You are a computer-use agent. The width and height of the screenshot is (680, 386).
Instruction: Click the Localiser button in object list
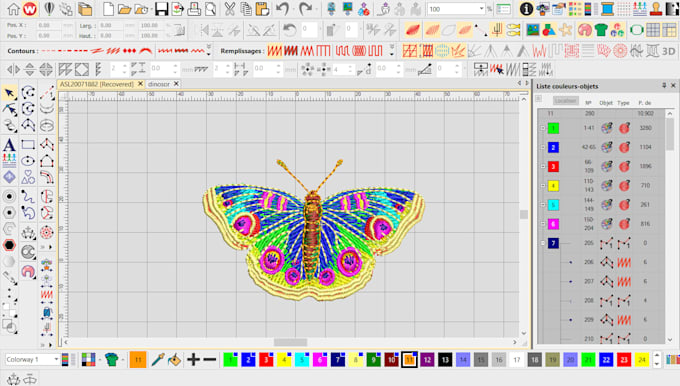tap(566, 101)
